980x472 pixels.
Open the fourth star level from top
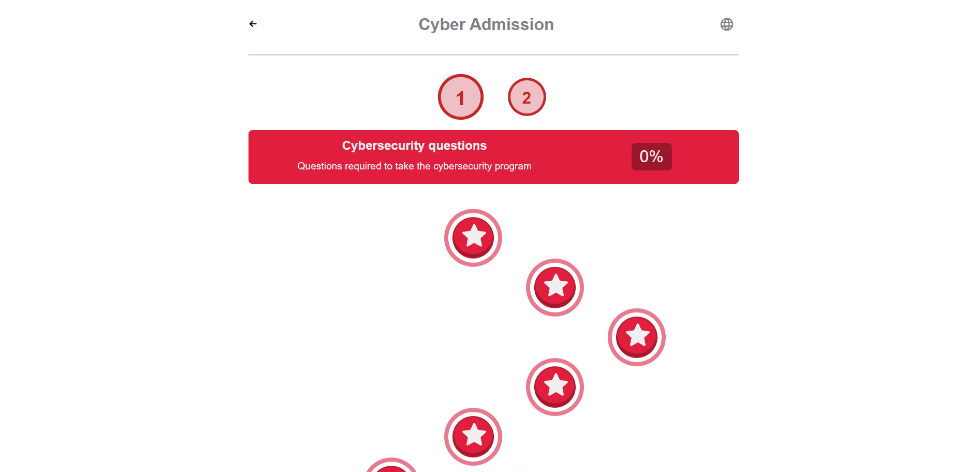point(555,387)
